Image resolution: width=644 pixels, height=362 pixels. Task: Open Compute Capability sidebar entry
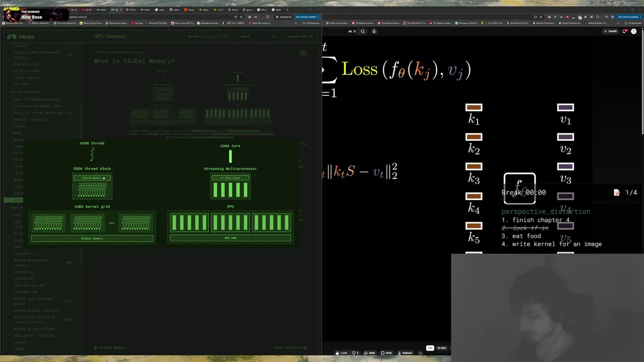point(31,120)
